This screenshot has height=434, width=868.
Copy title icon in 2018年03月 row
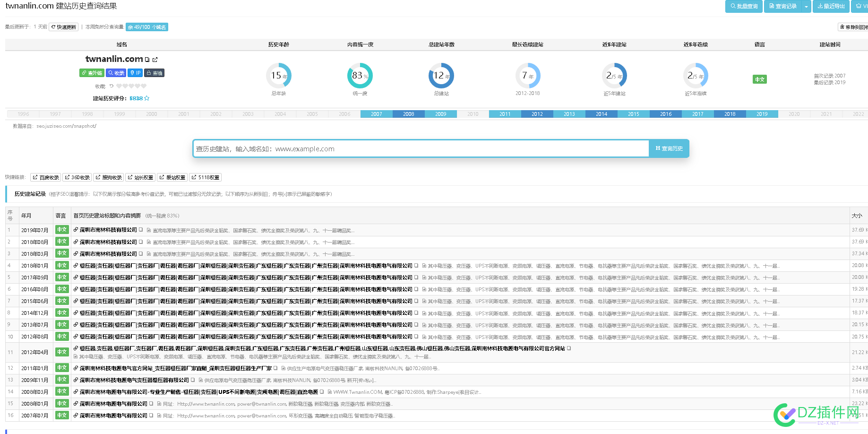coord(141,253)
